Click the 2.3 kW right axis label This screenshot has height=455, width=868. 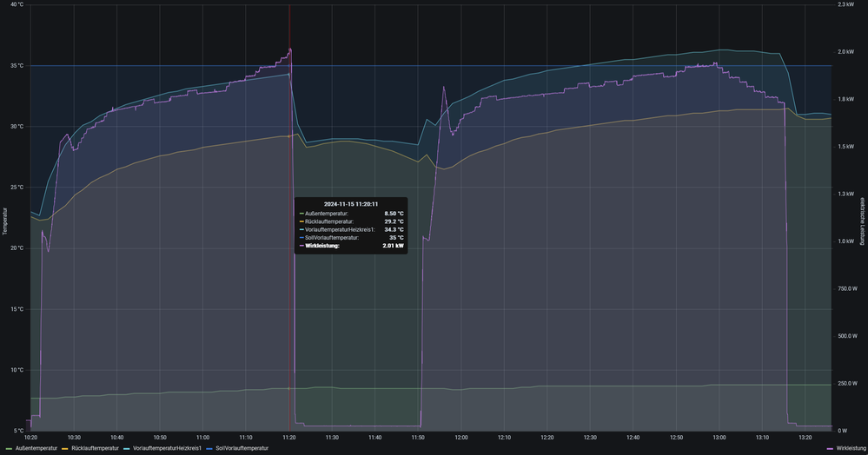coord(844,5)
